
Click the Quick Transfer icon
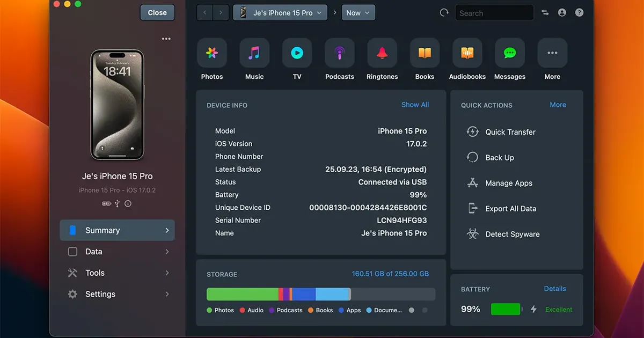(473, 132)
